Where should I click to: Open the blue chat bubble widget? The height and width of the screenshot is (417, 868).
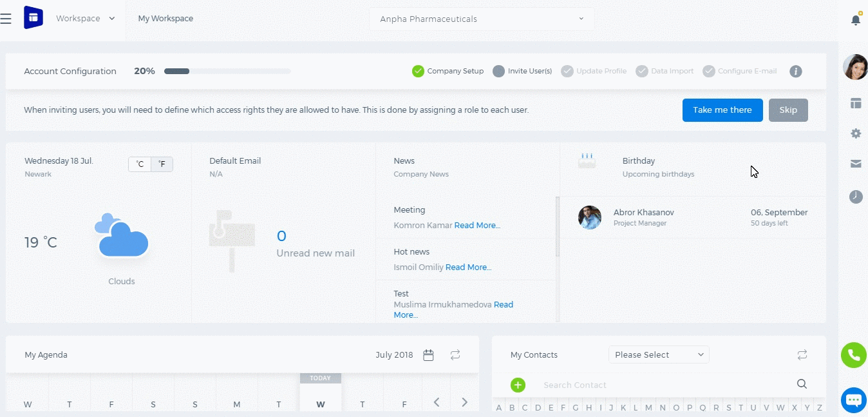point(854,400)
